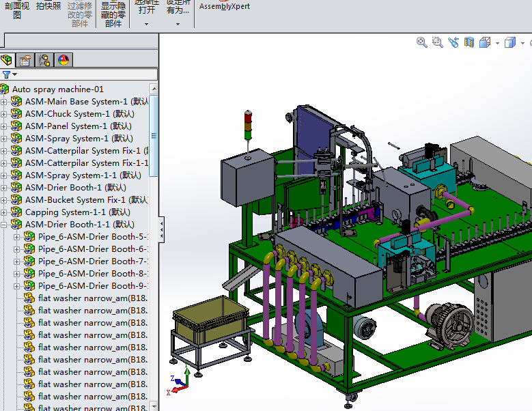The width and height of the screenshot is (532, 411).
Task: Expand Capping System-1-1 node
Action: point(3,212)
